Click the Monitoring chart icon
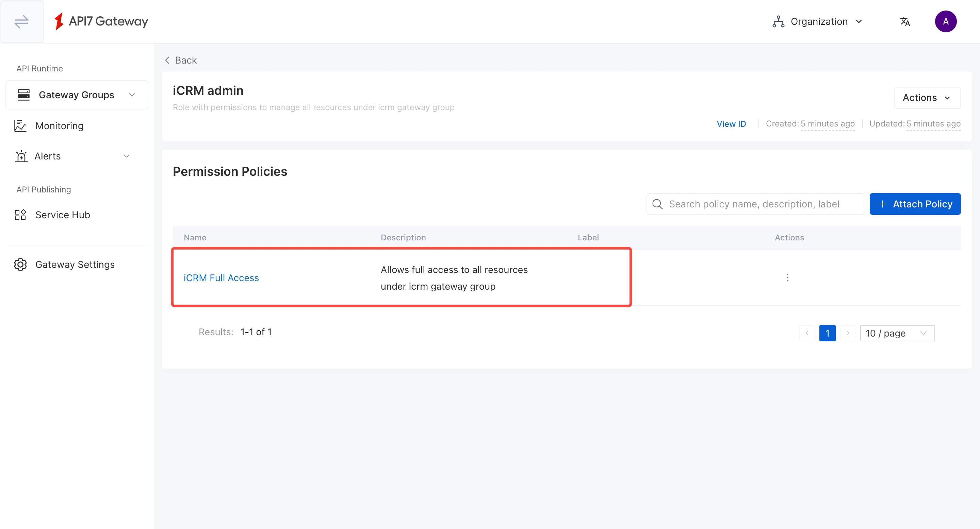This screenshot has height=529, width=980. coord(20,126)
